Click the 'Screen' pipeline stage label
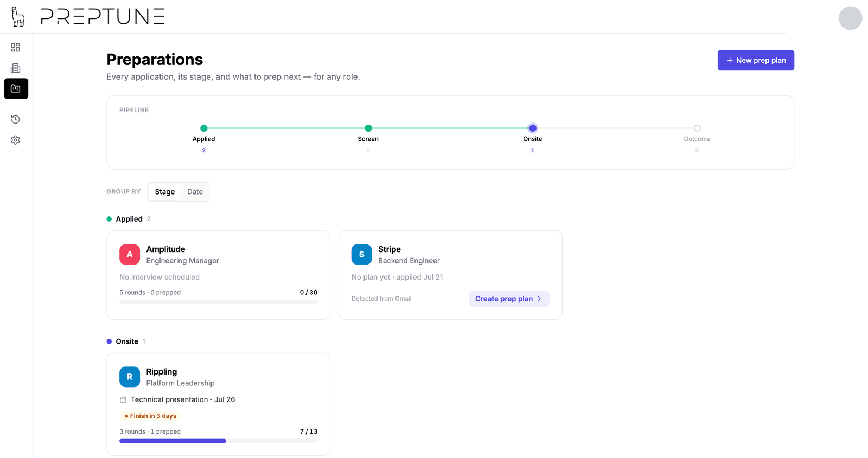The width and height of the screenshot is (868, 458). click(368, 139)
